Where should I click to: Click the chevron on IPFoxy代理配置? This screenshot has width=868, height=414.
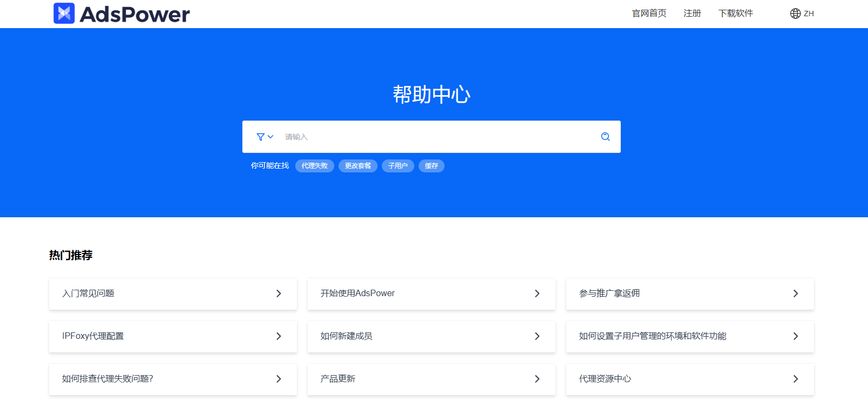pos(279,336)
